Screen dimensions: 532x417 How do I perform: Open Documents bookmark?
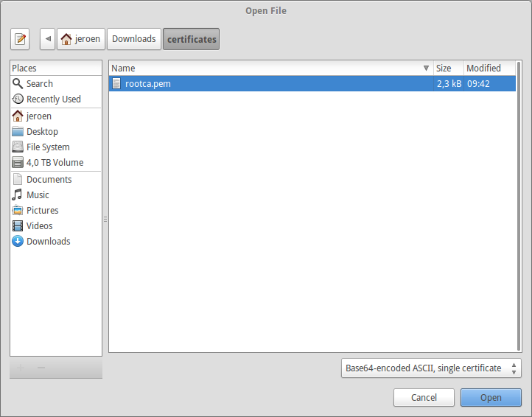pos(56,180)
